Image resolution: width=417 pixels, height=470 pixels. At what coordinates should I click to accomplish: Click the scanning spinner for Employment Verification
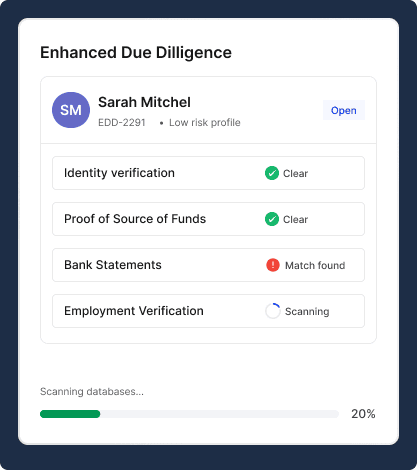coord(273,311)
